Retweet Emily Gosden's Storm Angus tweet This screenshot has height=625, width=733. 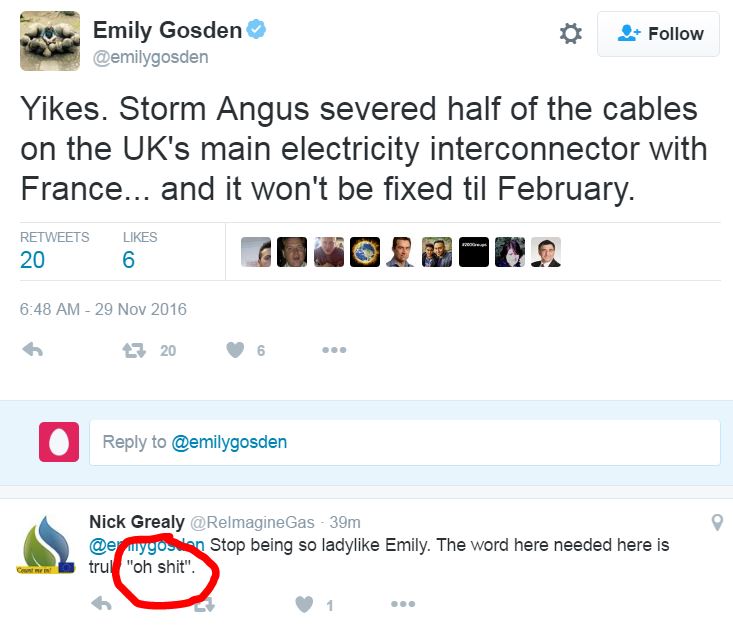pos(134,350)
